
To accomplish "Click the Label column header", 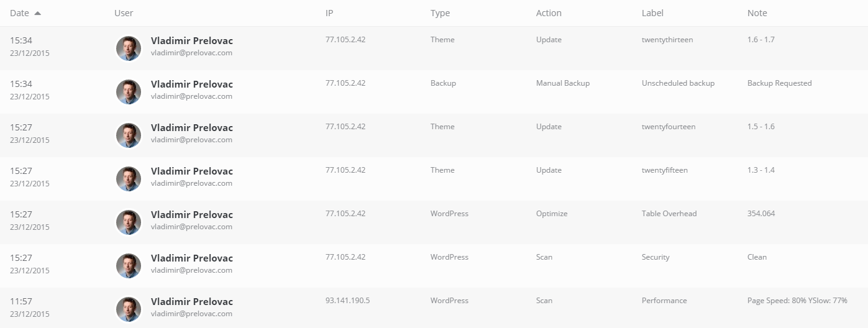I will tap(652, 13).
